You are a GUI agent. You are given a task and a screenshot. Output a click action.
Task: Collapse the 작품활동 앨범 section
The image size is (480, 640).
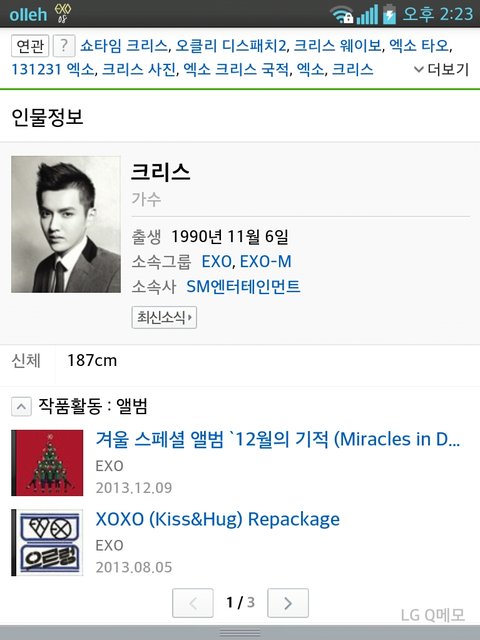point(21,407)
